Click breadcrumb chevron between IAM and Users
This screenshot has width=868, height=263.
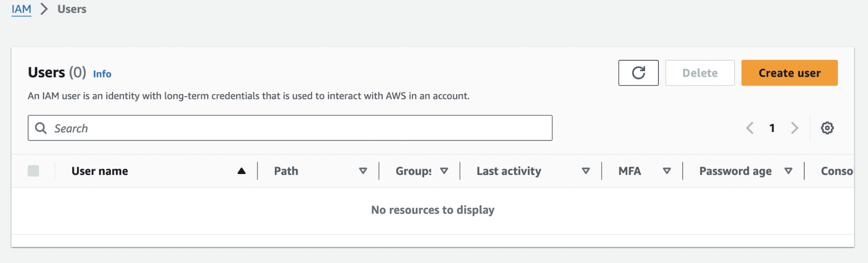44,9
